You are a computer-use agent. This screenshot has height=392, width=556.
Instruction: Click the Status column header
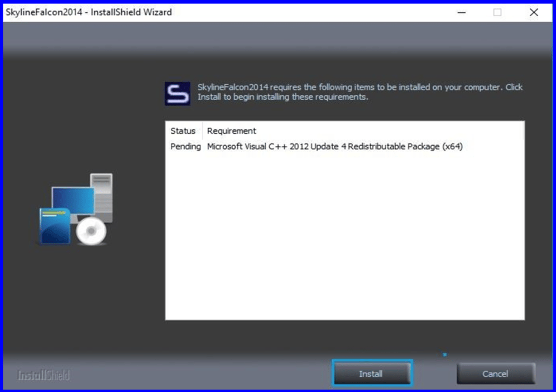[184, 131]
